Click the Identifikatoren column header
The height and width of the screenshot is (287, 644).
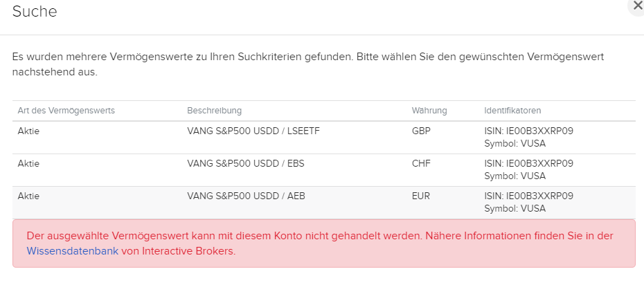(512, 111)
